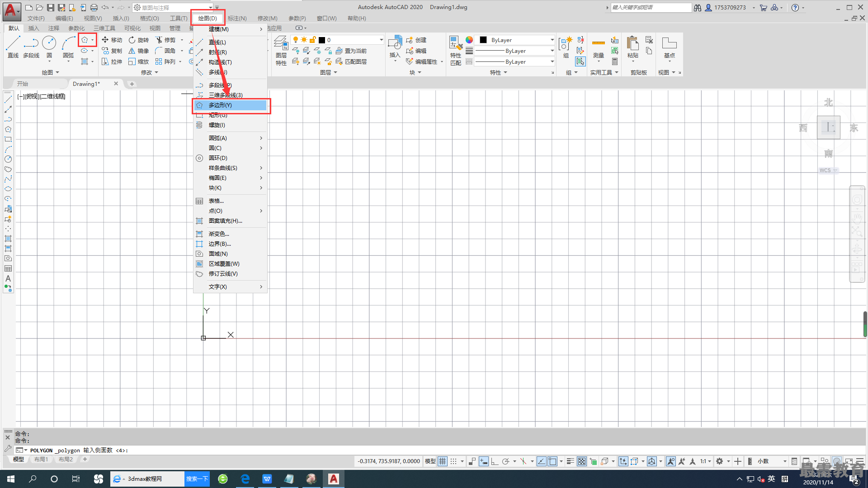Click Create block (创建) button
Screen dimensions: 868x488
tap(416, 40)
